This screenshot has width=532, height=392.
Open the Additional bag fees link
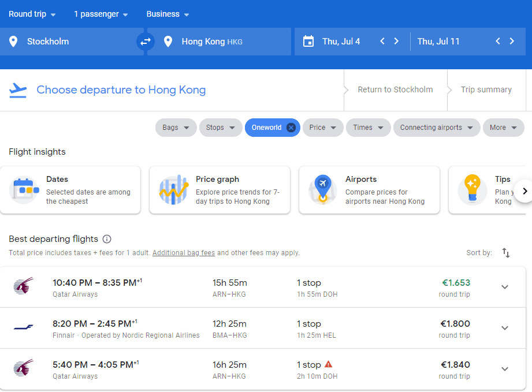(184, 253)
